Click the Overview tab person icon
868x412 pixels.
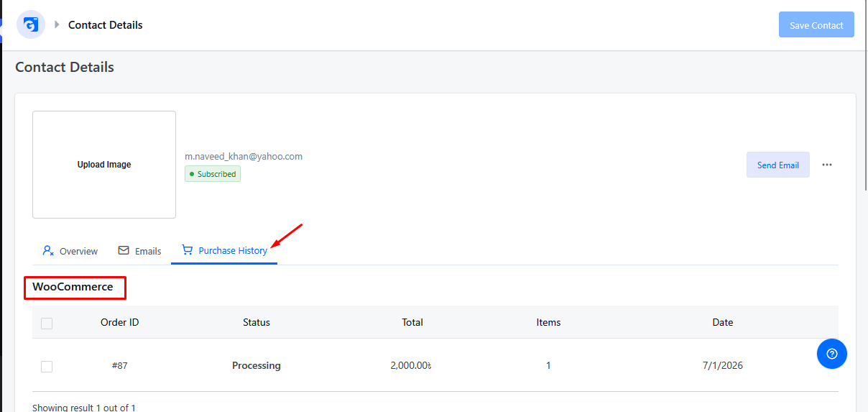point(48,250)
